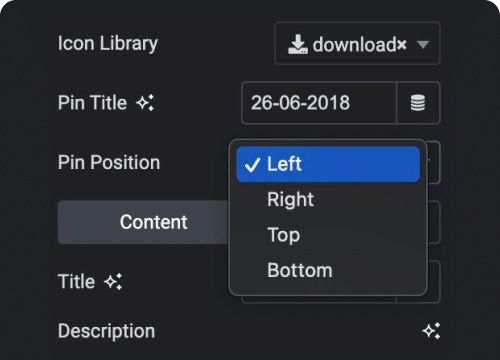The image size is (500, 360).
Task: Click the Description label
Action: pyautogui.click(x=106, y=331)
